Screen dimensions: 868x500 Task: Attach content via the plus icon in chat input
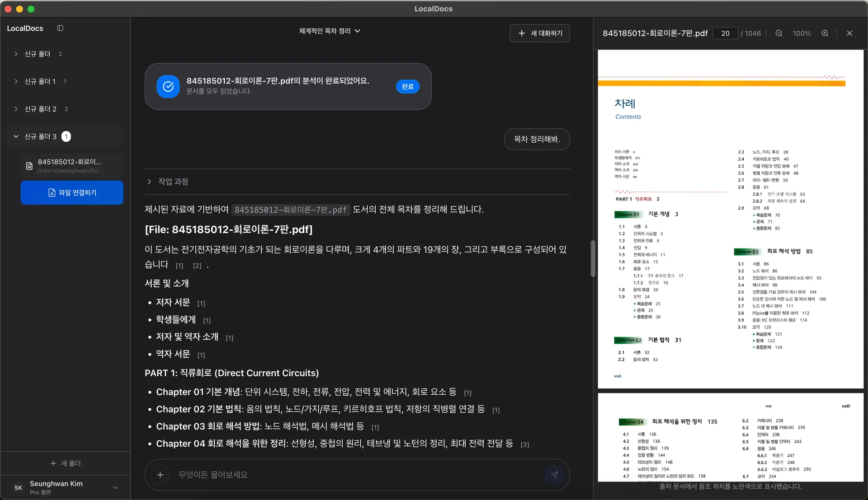pos(160,475)
